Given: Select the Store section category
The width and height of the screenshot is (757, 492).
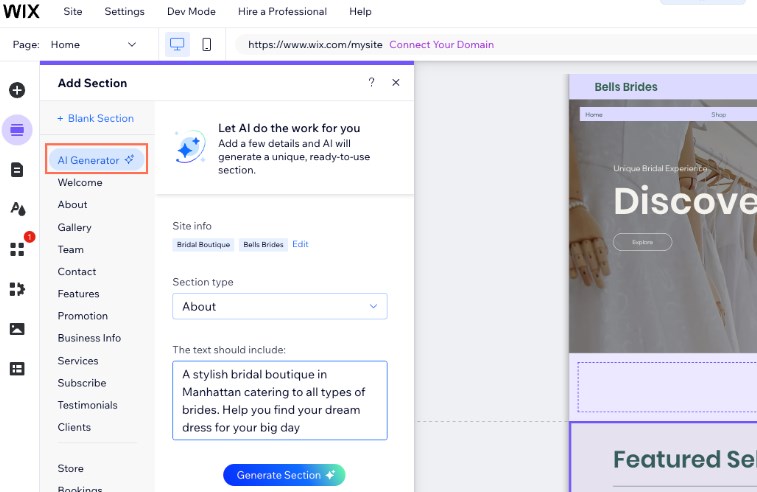Looking at the screenshot, I should coord(70,468).
